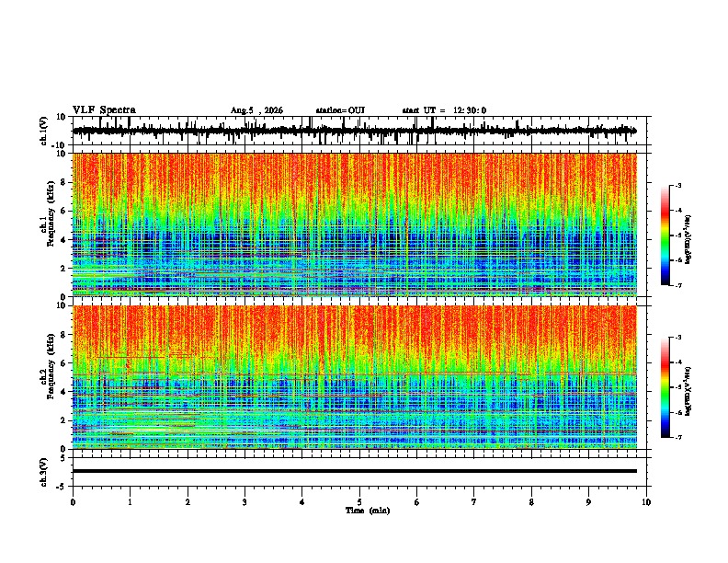Click the "-10" tick on ch.1(V) axis

pos(60,145)
